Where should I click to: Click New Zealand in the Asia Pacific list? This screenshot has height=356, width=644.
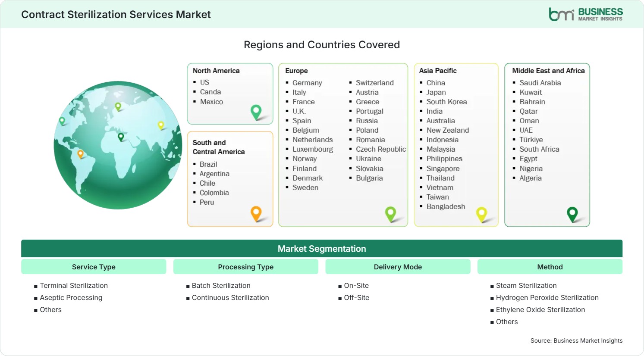448,130
